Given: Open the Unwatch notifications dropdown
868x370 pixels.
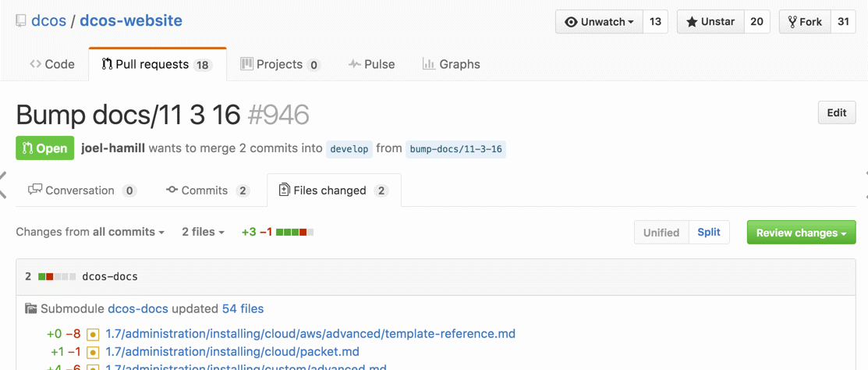Looking at the screenshot, I should [x=599, y=22].
